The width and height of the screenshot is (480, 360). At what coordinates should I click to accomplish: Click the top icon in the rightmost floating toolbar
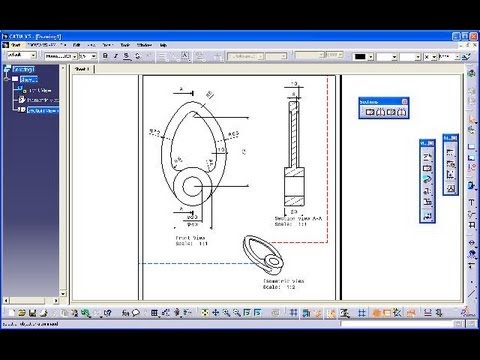[x=451, y=153]
